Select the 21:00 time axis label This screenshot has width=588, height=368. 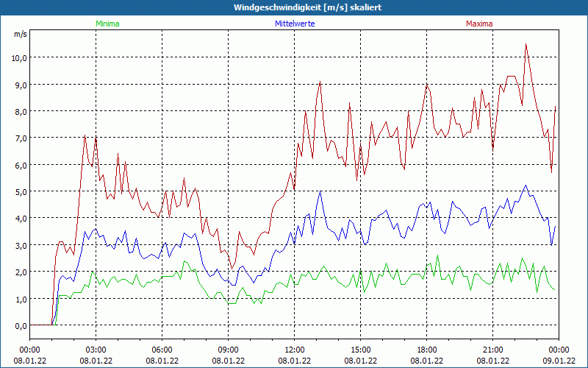(492, 350)
